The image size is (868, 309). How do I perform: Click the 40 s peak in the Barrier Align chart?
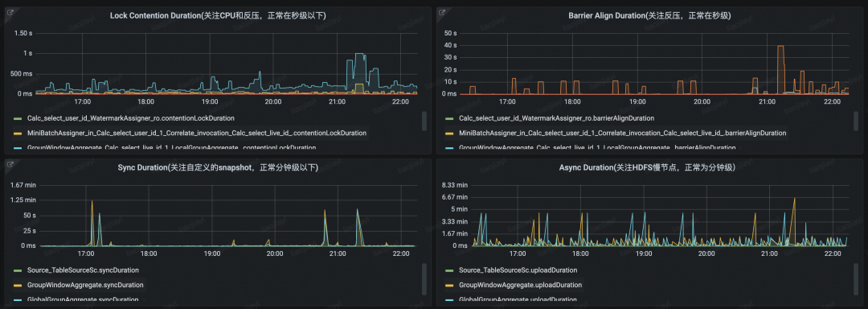(780, 47)
